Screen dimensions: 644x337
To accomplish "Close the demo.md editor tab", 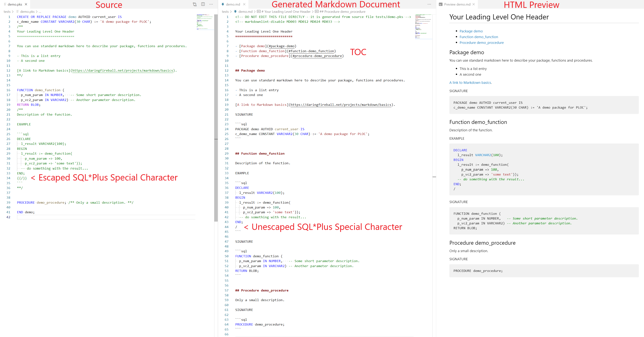I will pyautogui.click(x=244, y=4).
